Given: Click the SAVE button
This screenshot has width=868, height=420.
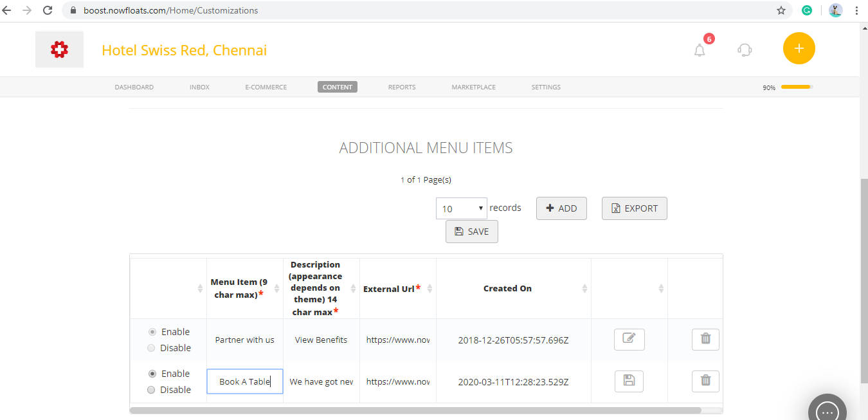Looking at the screenshot, I should point(472,232).
